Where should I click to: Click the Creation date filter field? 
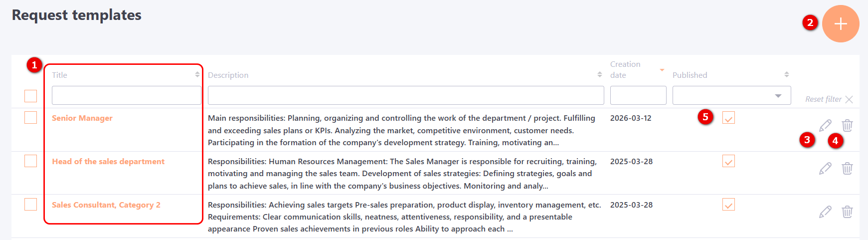click(x=638, y=95)
